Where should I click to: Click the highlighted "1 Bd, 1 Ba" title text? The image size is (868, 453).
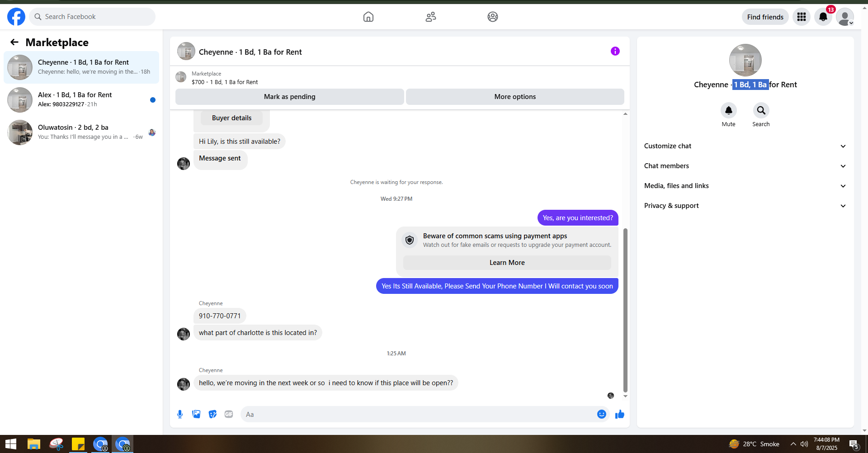(x=750, y=85)
